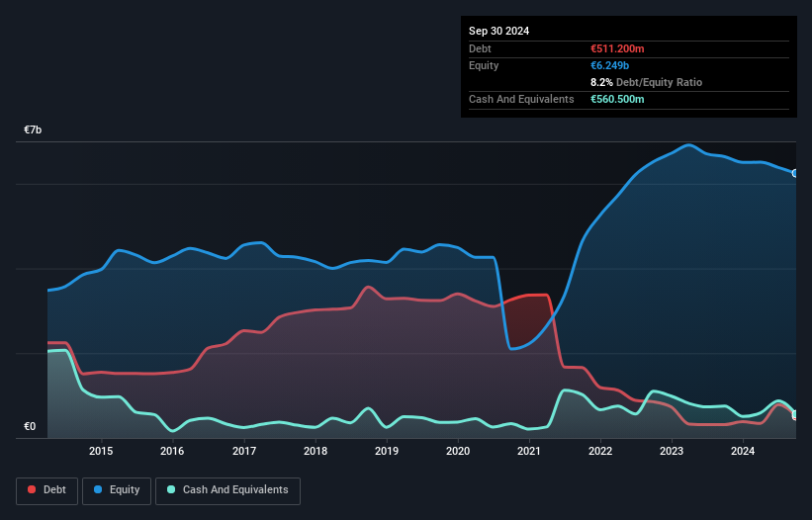
Task: Click the €511.200m debt value
Action: point(617,48)
